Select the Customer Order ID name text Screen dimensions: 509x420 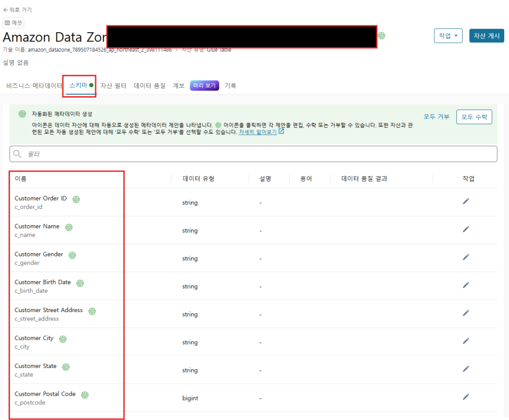pos(41,198)
